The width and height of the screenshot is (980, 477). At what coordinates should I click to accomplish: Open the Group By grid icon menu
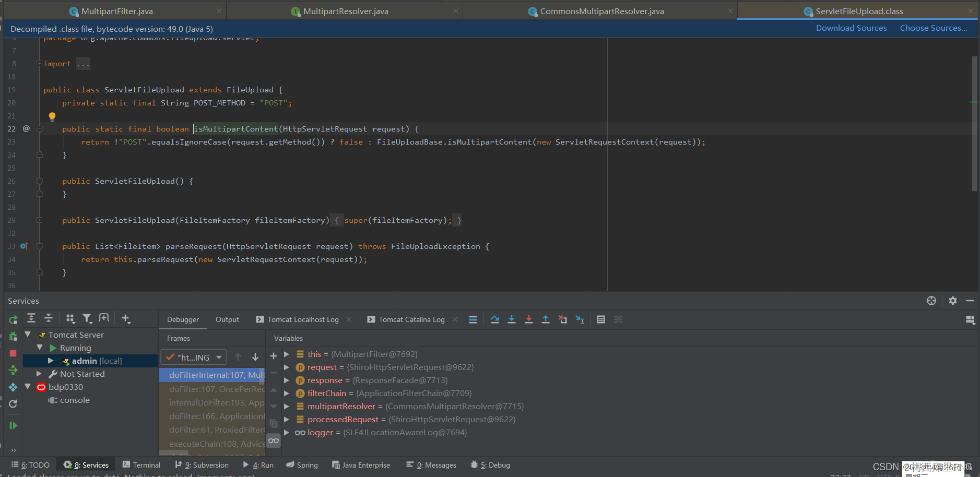coord(70,318)
